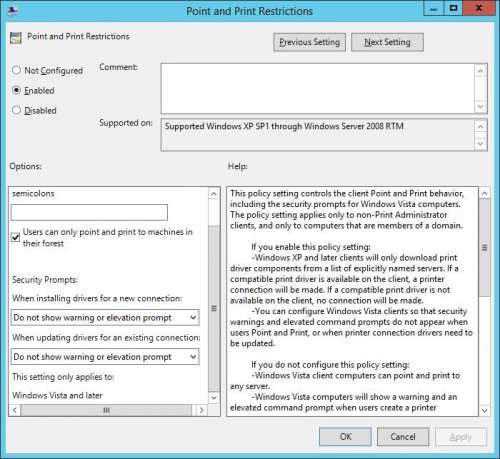This screenshot has width=500, height=459.
Task: Click the 'semicolons' text in Options
Action: coord(33,193)
